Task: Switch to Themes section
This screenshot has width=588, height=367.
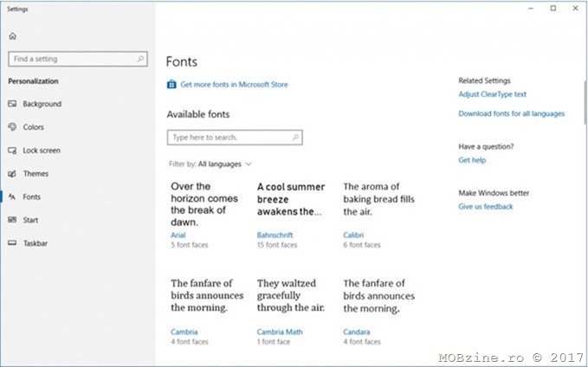Action: pos(36,174)
